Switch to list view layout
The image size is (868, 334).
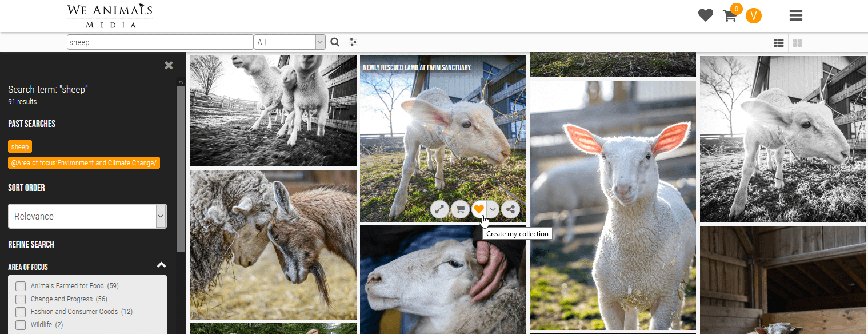(x=778, y=42)
